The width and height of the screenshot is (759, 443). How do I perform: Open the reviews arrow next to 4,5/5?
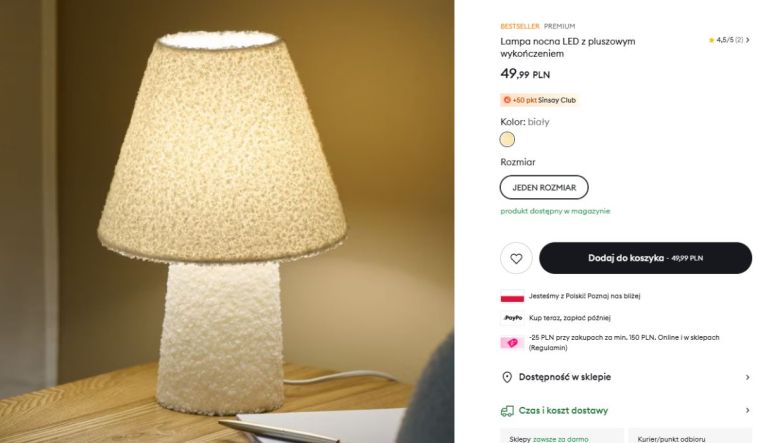tap(747, 40)
